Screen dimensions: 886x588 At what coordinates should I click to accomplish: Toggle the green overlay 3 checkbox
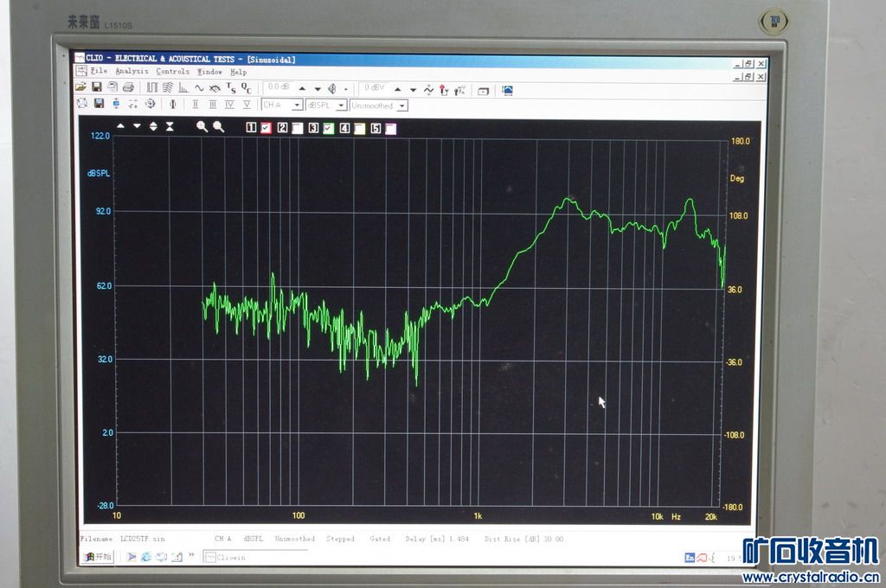point(328,129)
